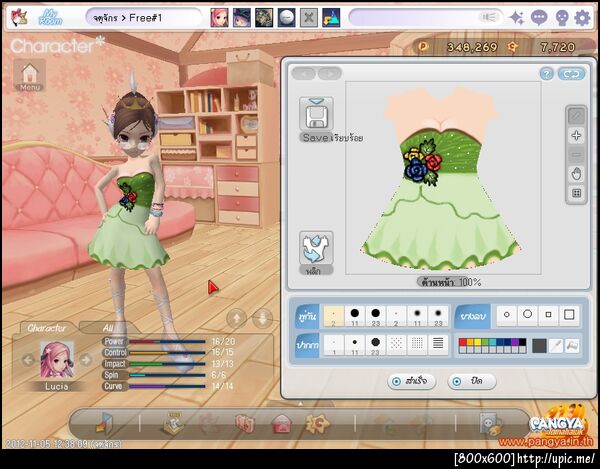Viewport: 600px width, 469px height.
Task: Pick the red color swatch
Action: [463, 342]
